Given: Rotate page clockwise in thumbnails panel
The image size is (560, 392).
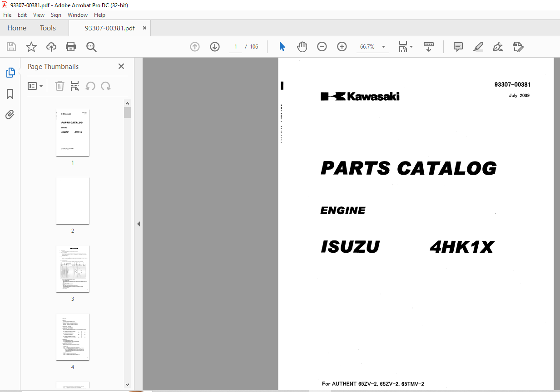Looking at the screenshot, I should coord(106,86).
